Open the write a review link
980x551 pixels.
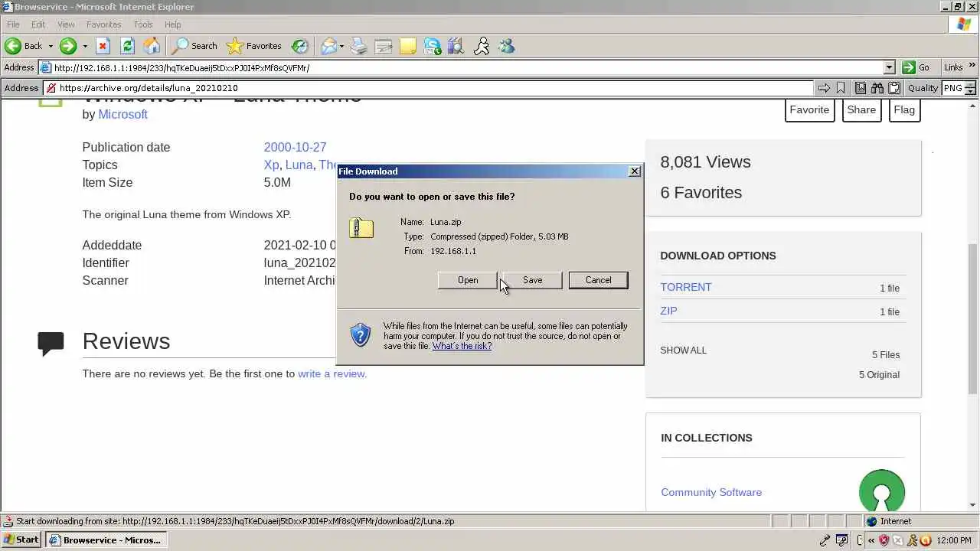coord(332,373)
